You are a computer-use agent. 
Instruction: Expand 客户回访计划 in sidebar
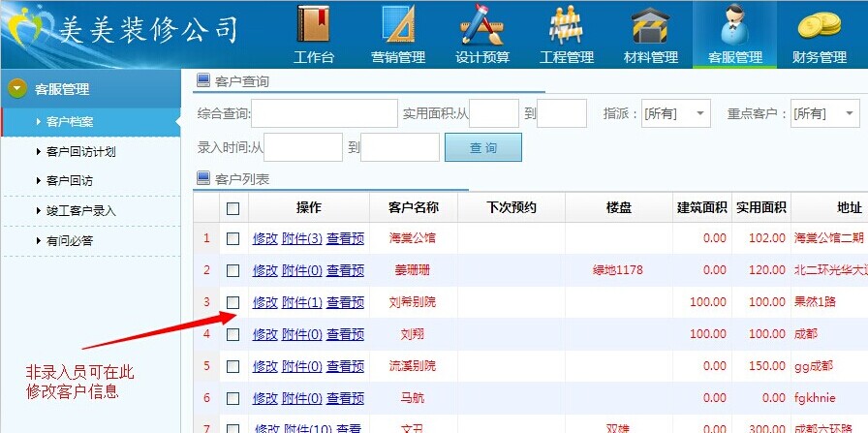tap(81, 152)
